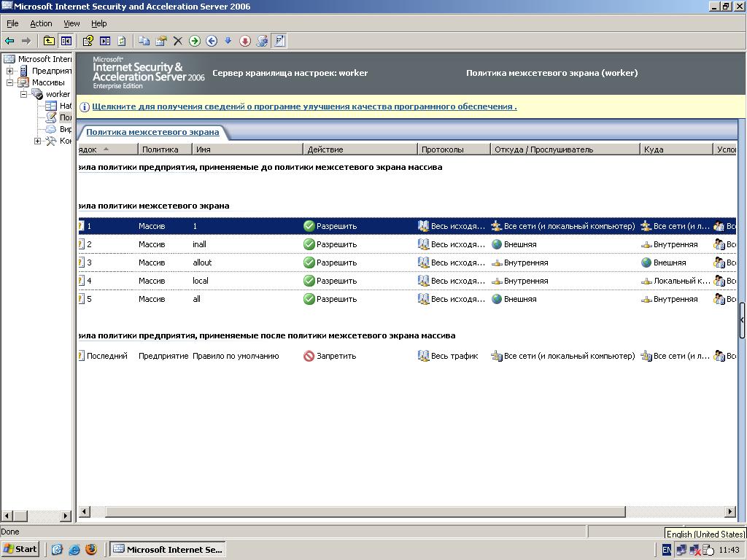This screenshot has height=560, width=747.
Task: Toggle the Show/Hide Console Tree toolbar icon
Action: 66,41
